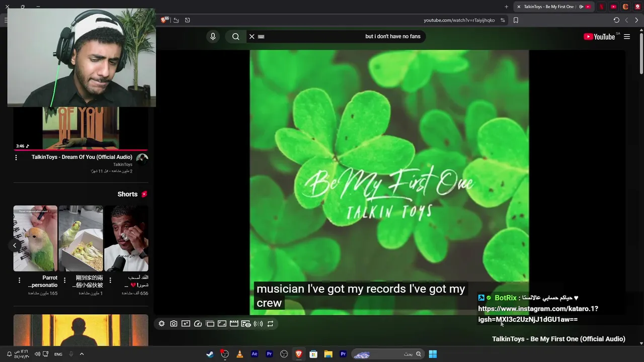Screen dimensions: 644x362
Task: Open three-dot menu for middle bird short
Action: coord(65,280)
